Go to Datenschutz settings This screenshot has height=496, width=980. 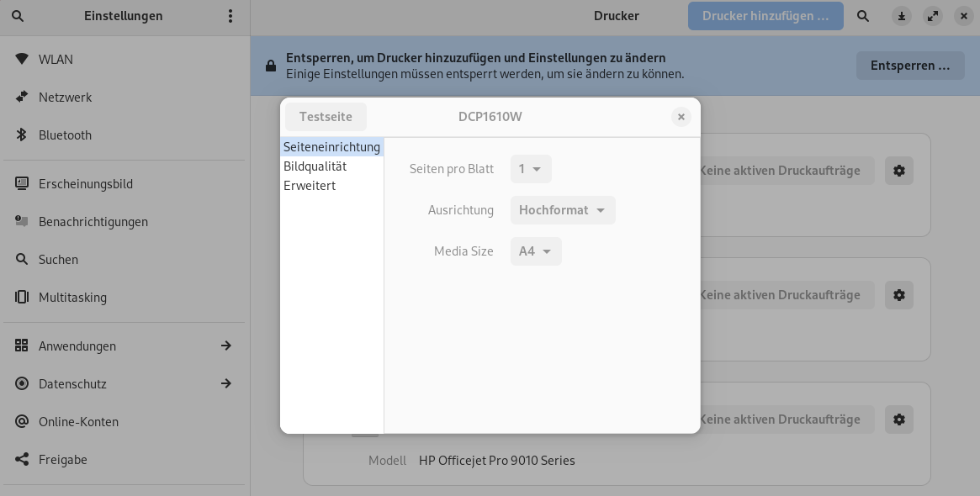pyautogui.click(x=72, y=384)
